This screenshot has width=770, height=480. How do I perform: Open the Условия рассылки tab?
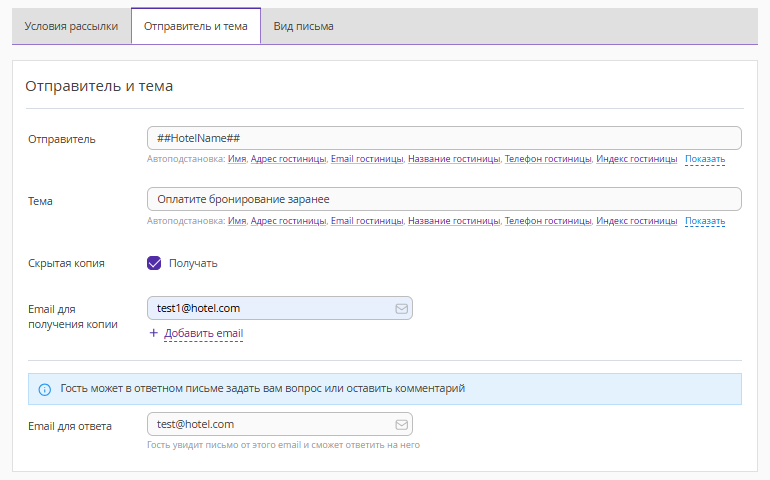(71, 26)
